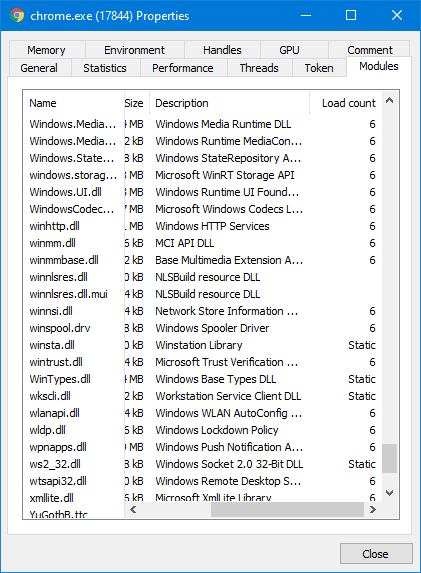This screenshot has height=573, width=421.
Task: Show the Threads tab
Action: [x=259, y=68]
